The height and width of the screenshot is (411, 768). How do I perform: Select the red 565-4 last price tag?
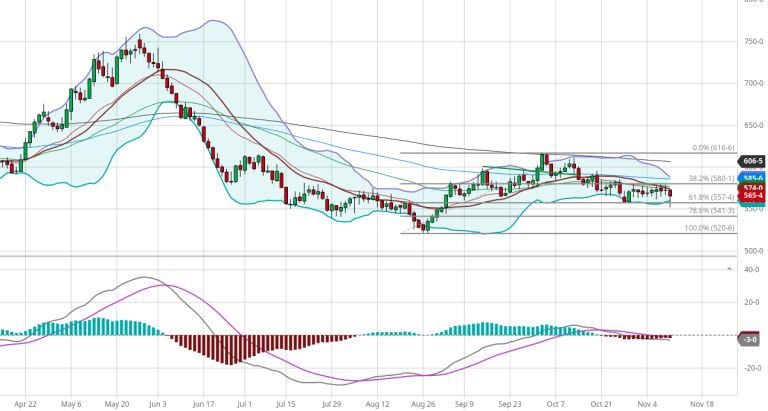[x=753, y=197]
